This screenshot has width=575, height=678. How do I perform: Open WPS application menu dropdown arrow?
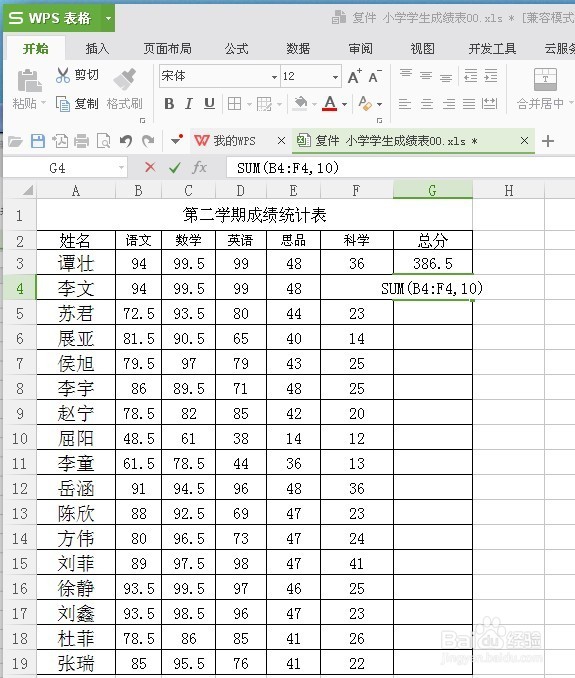(109, 18)
